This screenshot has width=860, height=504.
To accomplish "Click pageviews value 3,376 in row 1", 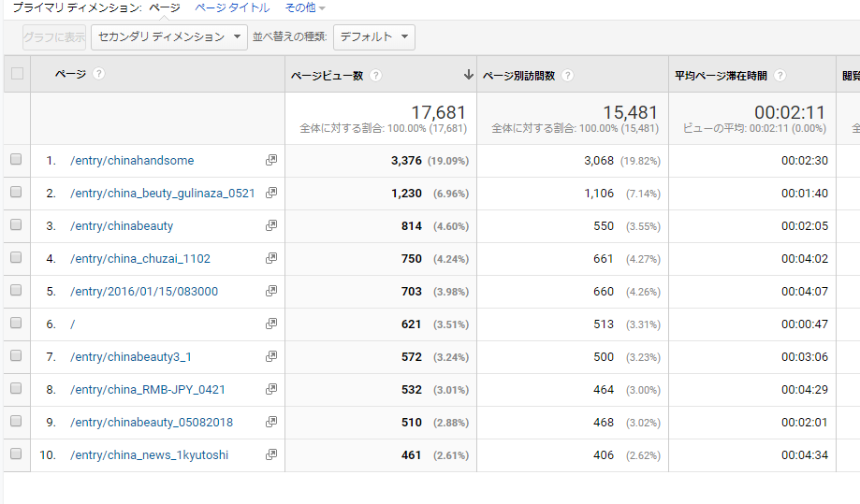I will tap(406, 161).
